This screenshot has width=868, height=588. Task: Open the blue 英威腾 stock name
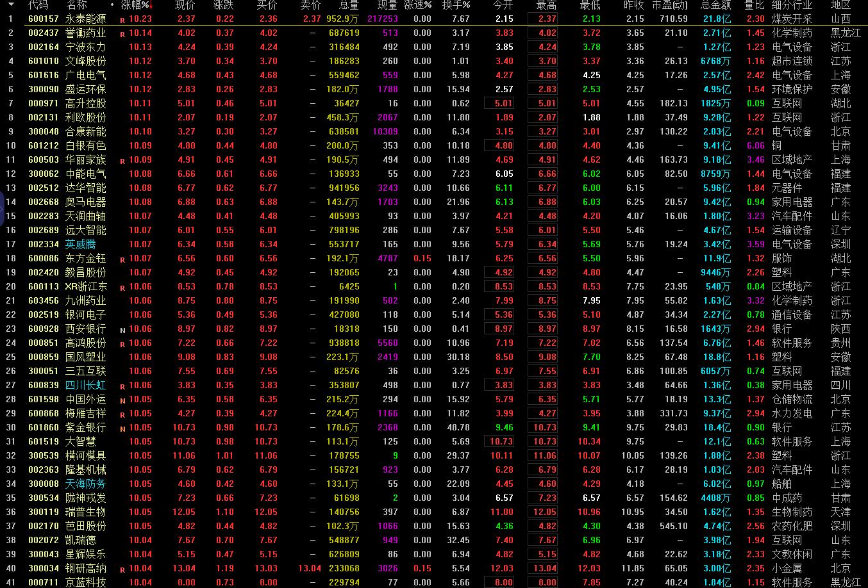tap(80, 244)
